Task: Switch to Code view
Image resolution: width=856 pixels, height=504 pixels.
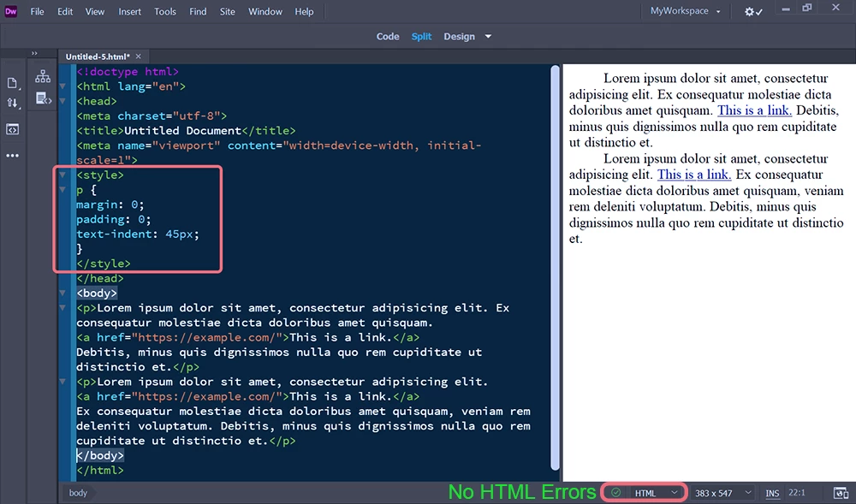Action: click(388, 37)
